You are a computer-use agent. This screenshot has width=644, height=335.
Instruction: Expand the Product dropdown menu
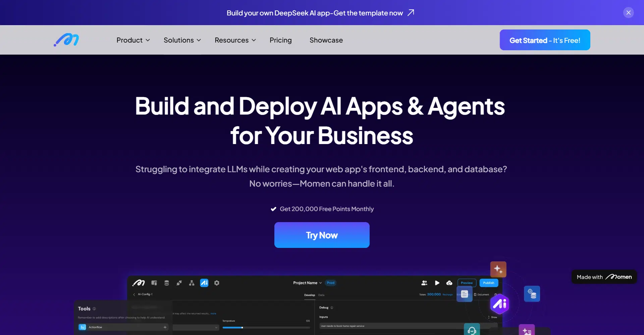click(133, 40)
